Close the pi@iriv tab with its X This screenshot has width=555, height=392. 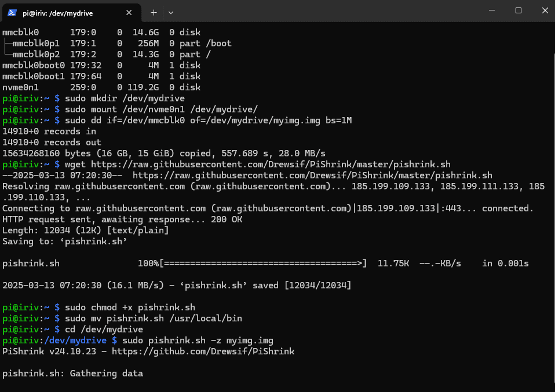coord(129,12)
